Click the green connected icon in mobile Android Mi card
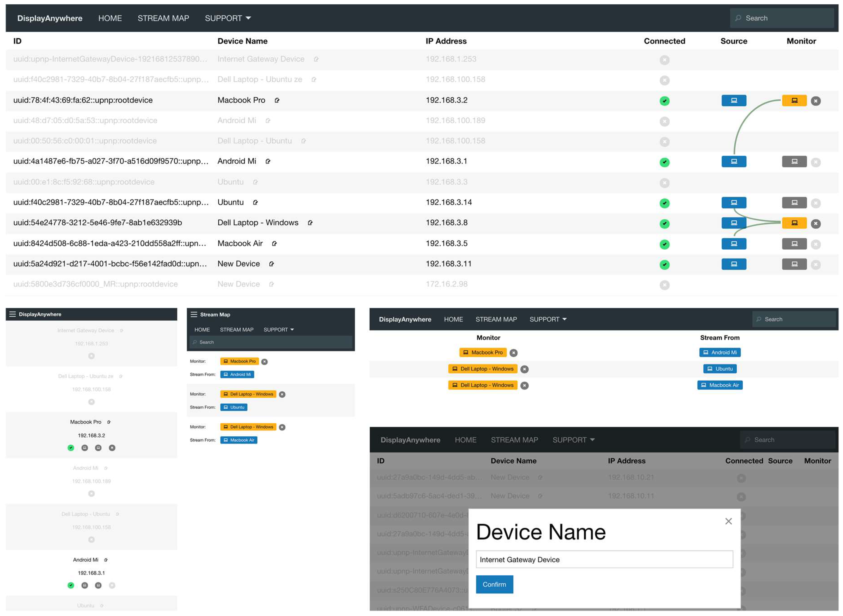This screenshot has height=616, width=843. click(x=71, y=586)
